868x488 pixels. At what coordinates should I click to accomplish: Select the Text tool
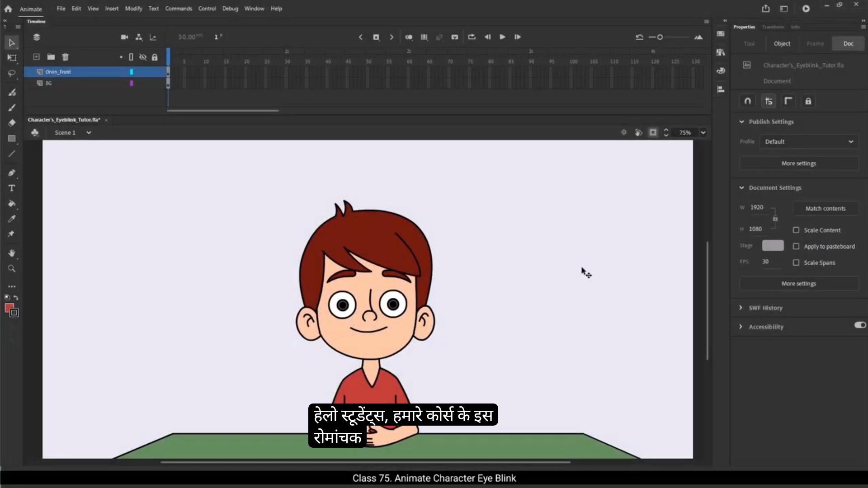[12, 188]
